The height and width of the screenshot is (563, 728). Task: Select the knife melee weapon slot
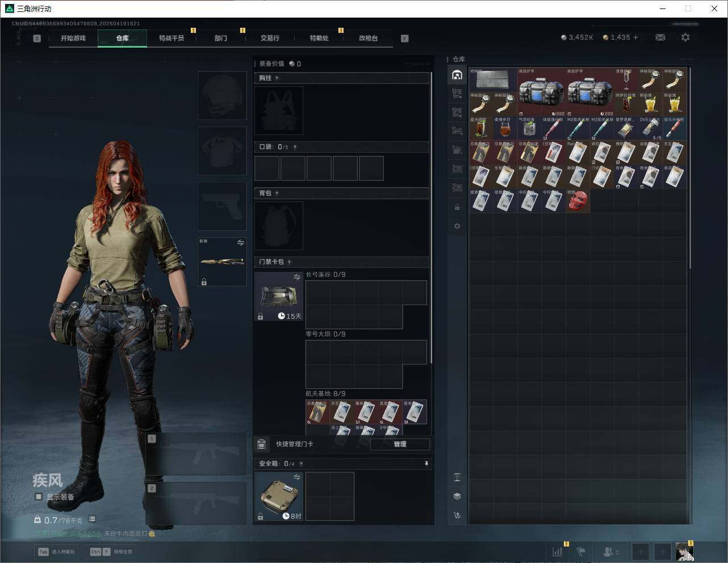click(223, 262)
